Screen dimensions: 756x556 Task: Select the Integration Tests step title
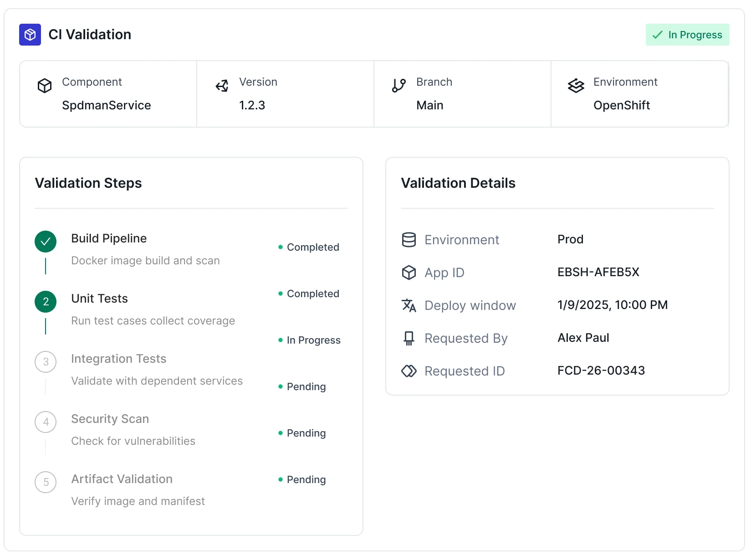(118, 359)
